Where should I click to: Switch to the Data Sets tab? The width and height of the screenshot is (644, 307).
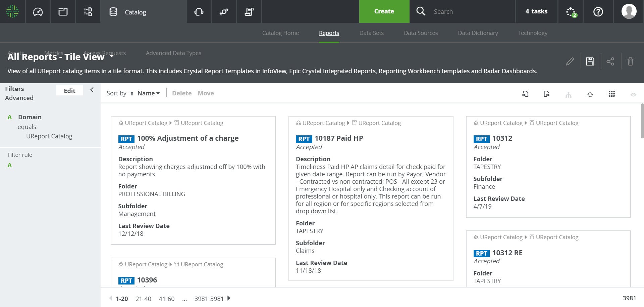coord(371,33)
